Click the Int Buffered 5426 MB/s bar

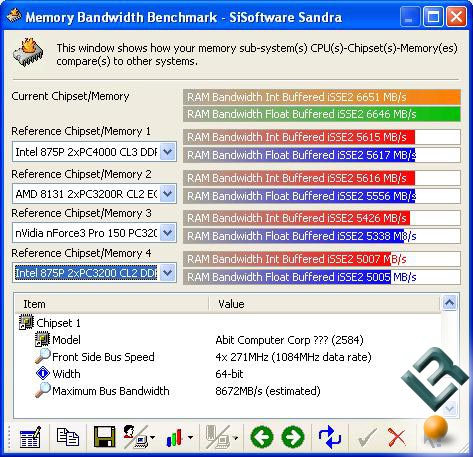tap(322, 218)
